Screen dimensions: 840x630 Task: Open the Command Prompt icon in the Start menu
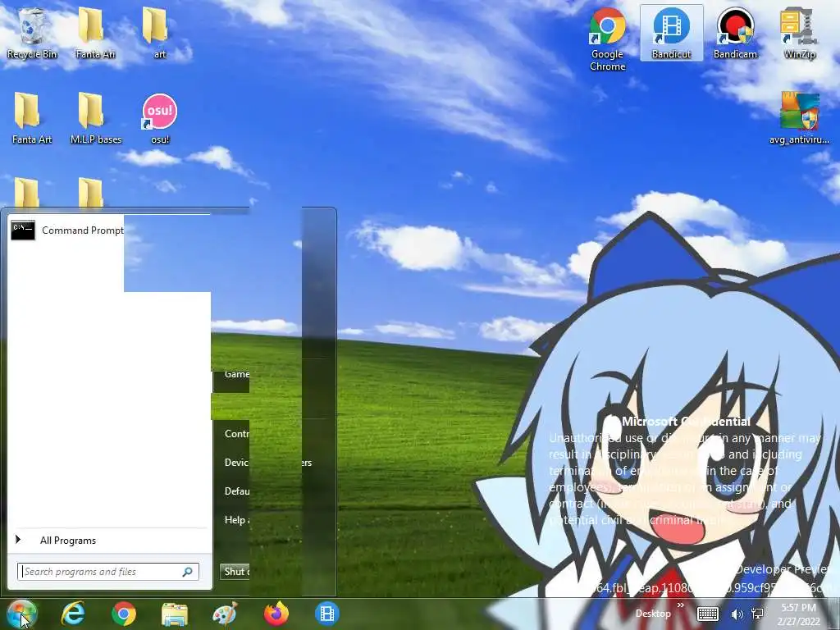tap(22, 231)
